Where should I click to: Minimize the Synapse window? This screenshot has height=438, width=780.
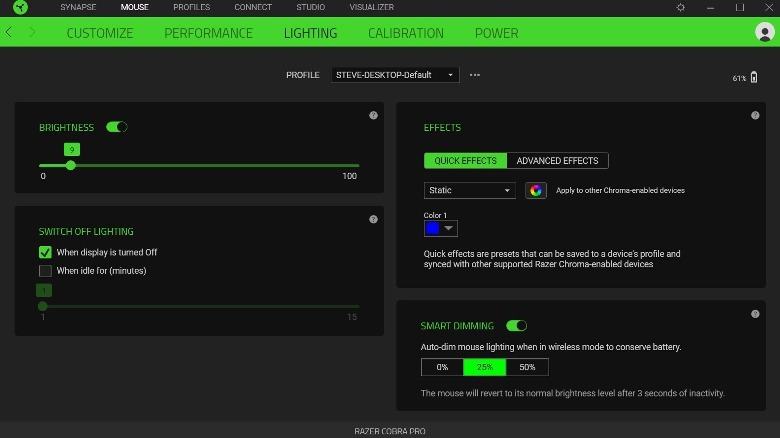(x=710, y=7)
